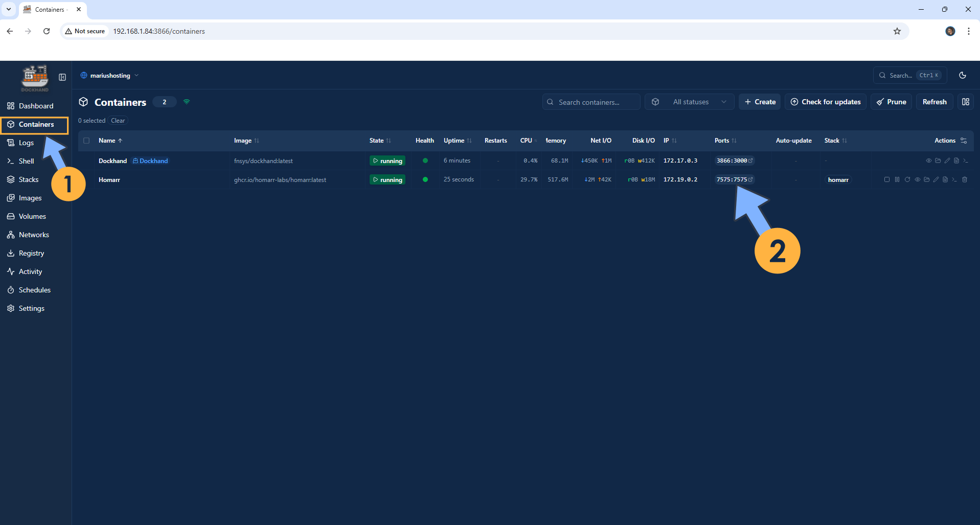Pause the Homarr container
980x525 pixels.
tap(897, 179)
